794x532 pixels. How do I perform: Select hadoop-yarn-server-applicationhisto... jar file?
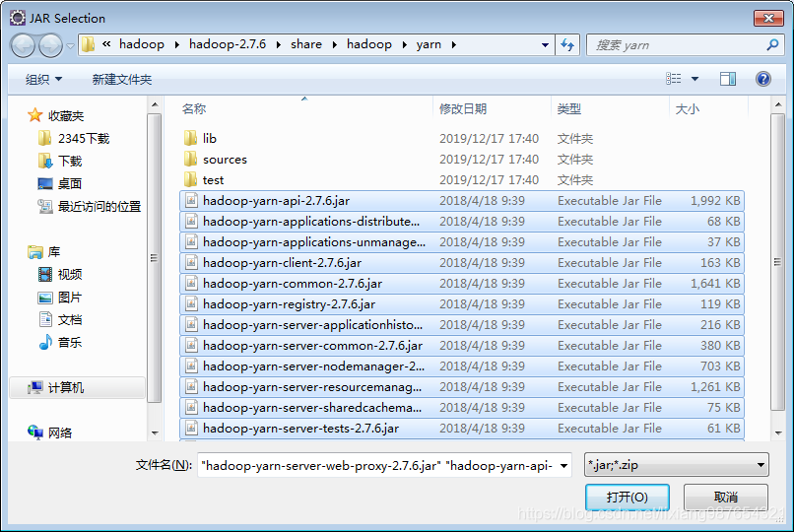click(x=461, y=325)
